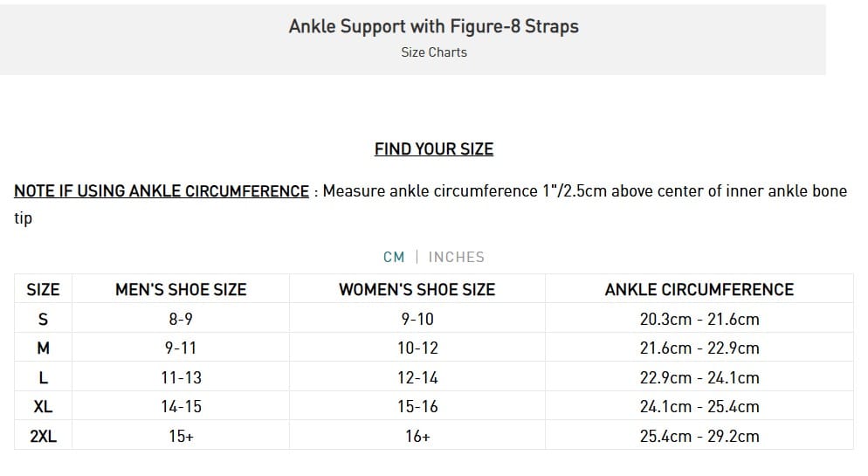Switch size chart units to CM

[394, 257]
